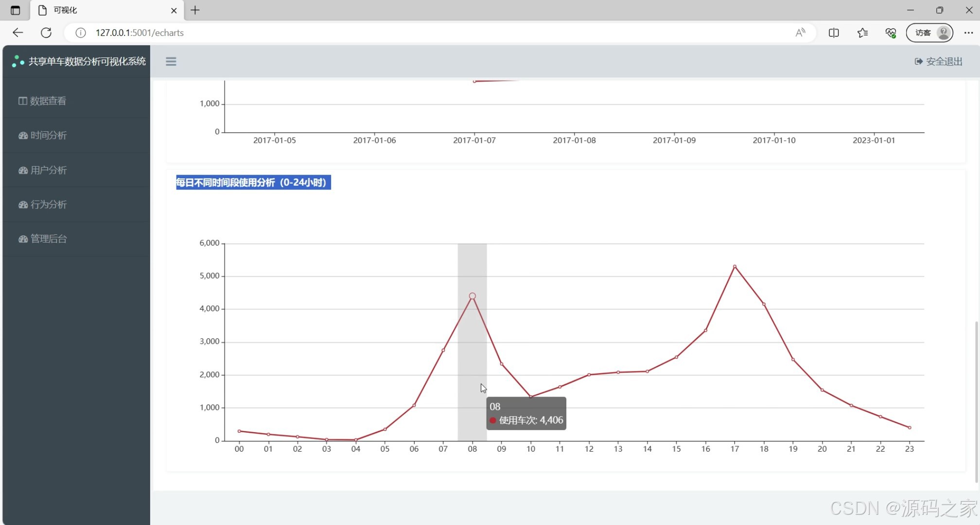Image resolution: width=980 pixels, height=525 pixels.
Task: Click the browser back arrow
Action: coord(18,33)
